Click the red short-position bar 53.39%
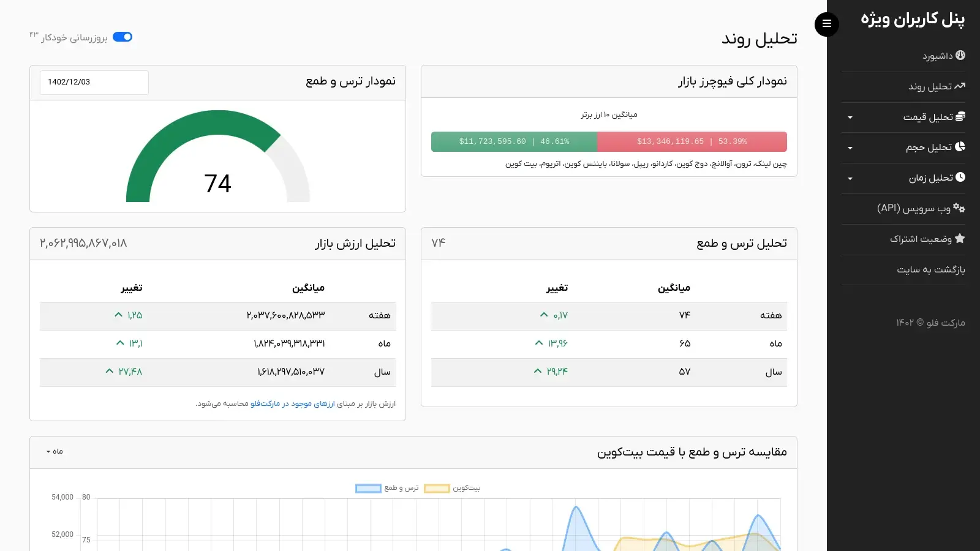This screenshot has width=980, height=551. tap(692, 141)
